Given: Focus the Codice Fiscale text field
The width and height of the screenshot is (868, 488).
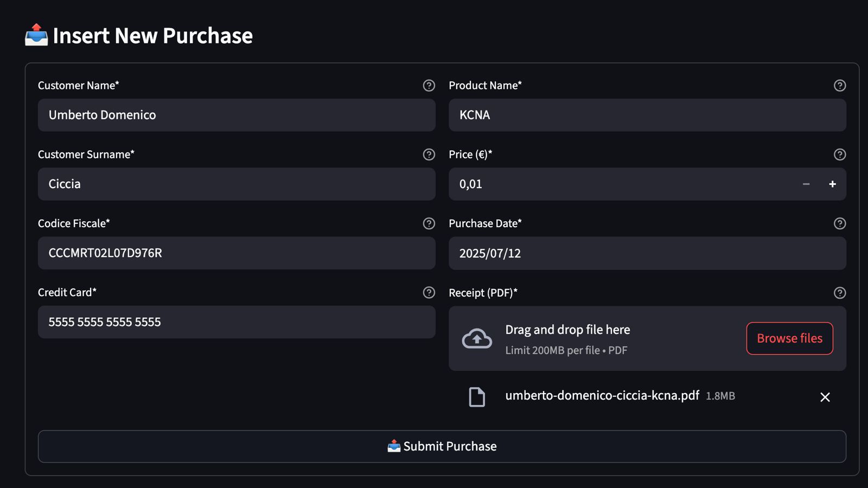Looking at the screenshot, I should pos(237,253).
